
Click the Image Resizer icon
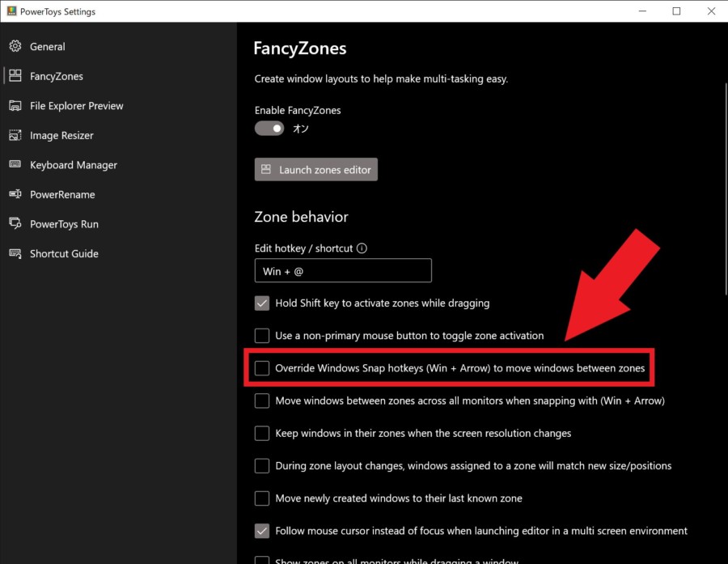click(15, 135)
